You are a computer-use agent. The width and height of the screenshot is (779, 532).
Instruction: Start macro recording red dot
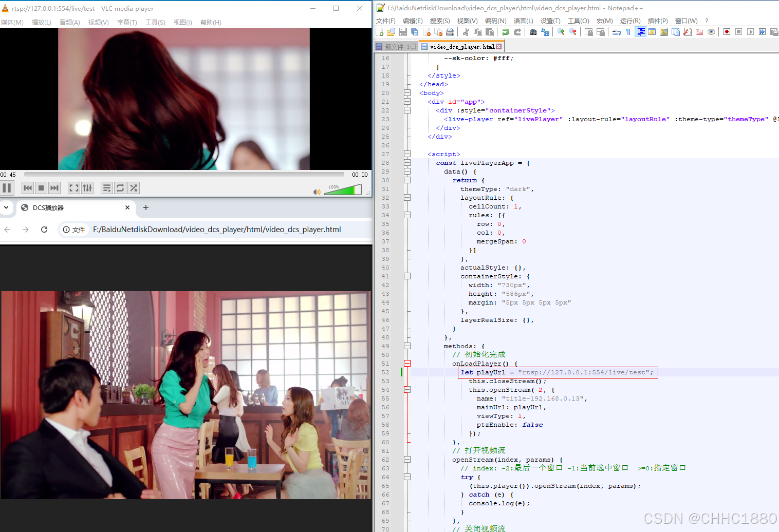tap(727, 32)
